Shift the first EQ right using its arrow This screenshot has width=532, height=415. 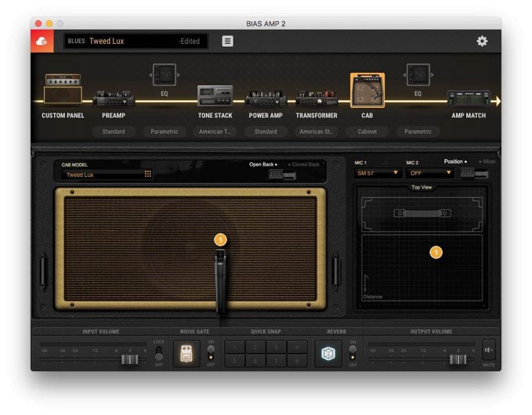179,75
